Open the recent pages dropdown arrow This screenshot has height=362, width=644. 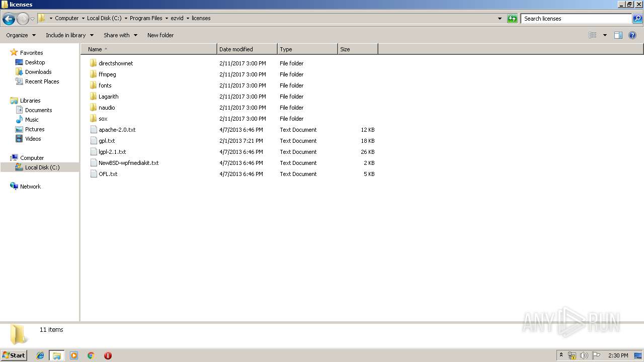(32, 19)
